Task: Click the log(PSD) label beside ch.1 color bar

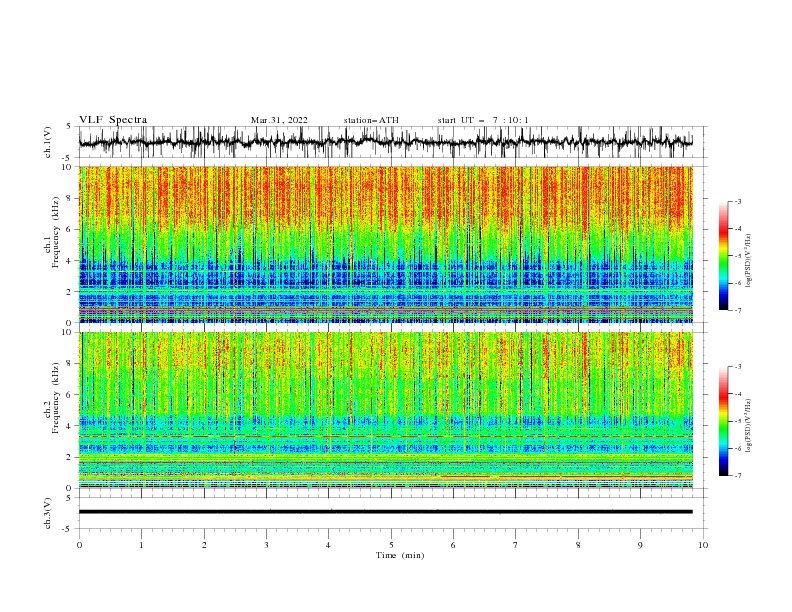Action: [748, 261]
